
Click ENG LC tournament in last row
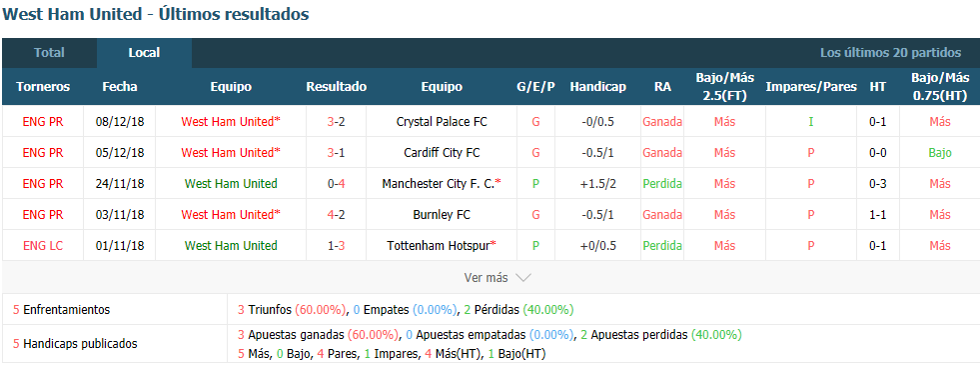pos(43,245)
